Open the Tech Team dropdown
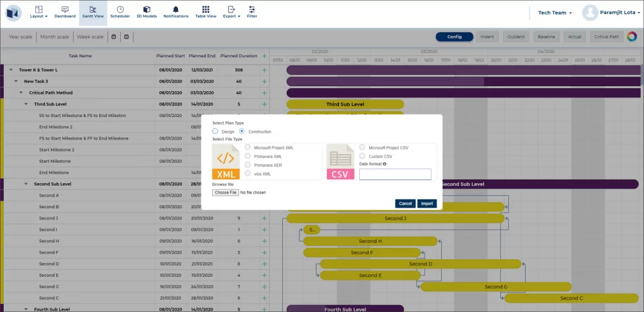This screenshot has width=644, height=312. [555, 13]
